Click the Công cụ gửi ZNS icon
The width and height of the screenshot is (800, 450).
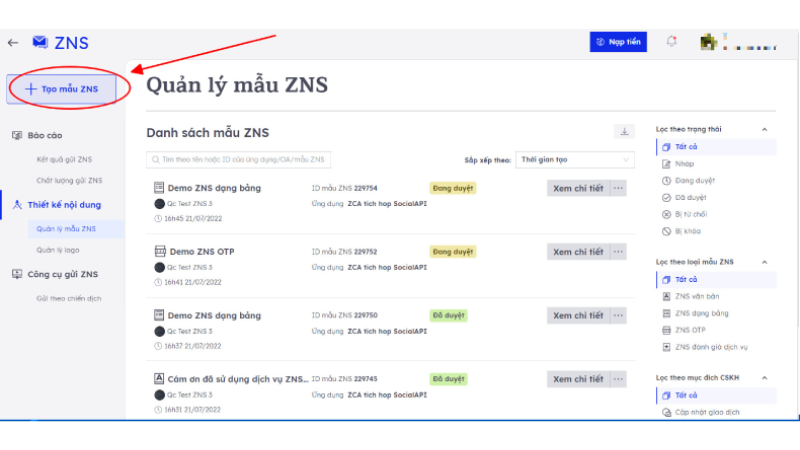pyautogui.click(x=17, y=274)
